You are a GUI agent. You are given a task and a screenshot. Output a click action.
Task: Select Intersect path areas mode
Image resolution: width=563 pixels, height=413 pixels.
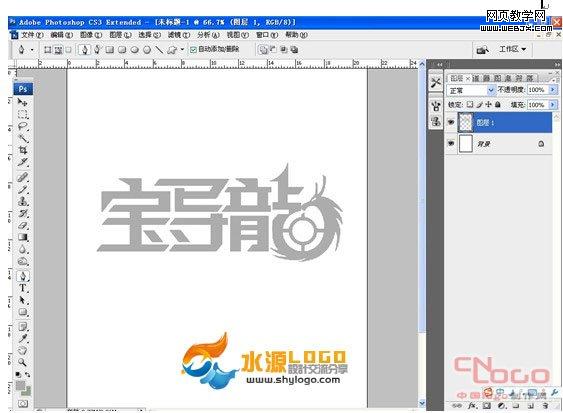[284, 50]
